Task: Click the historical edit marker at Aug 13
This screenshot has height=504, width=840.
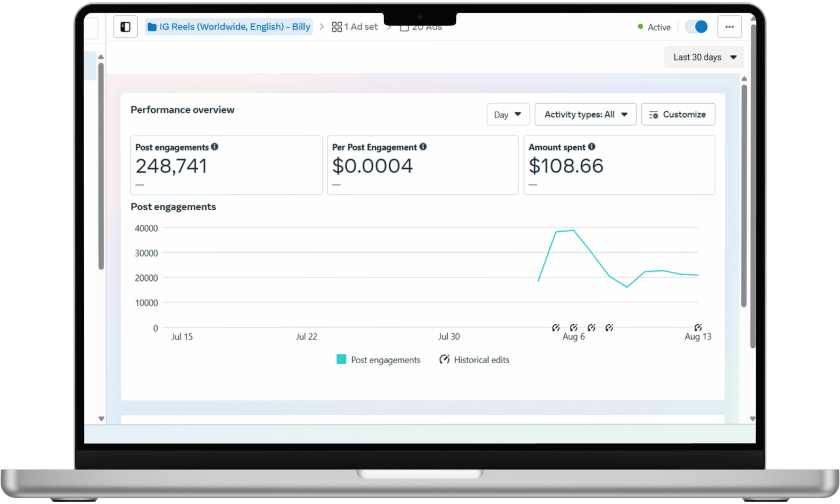Action: [x=698, y=328]
